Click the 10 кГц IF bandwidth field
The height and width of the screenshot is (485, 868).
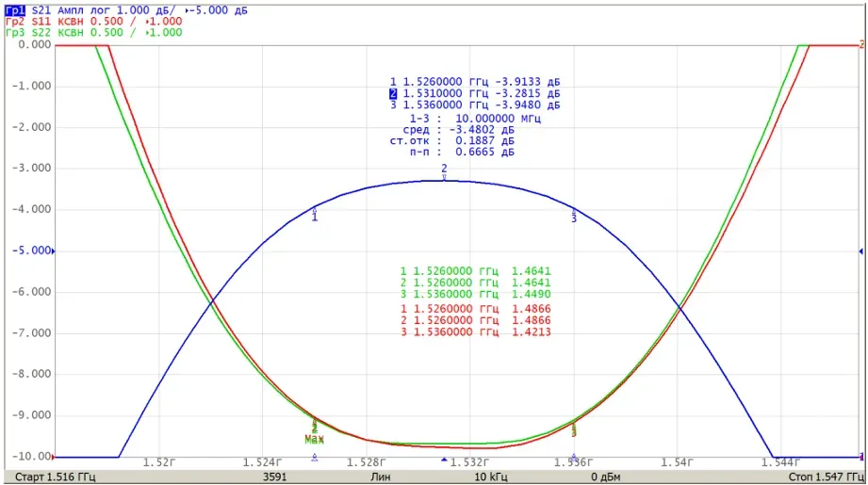490,477
